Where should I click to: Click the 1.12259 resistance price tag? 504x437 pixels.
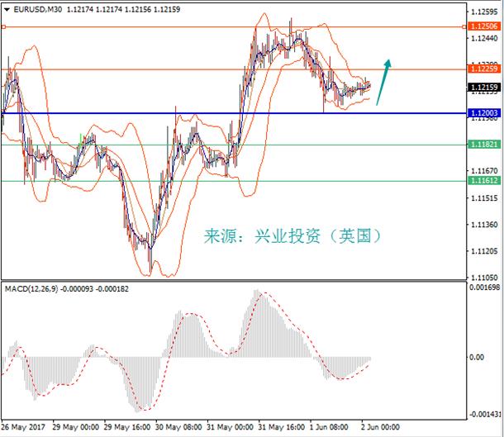click(484, 69)
